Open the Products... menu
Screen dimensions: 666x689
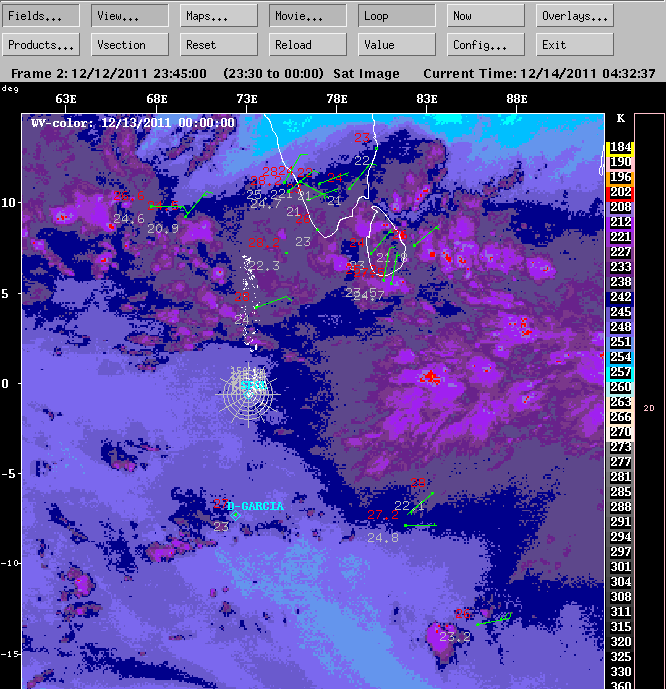coord(42,45)
